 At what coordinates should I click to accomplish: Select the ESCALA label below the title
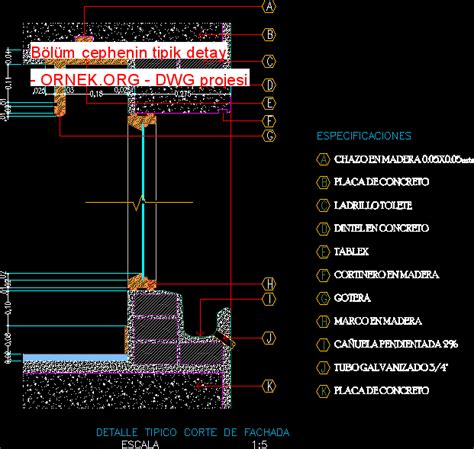click(140, 445)
